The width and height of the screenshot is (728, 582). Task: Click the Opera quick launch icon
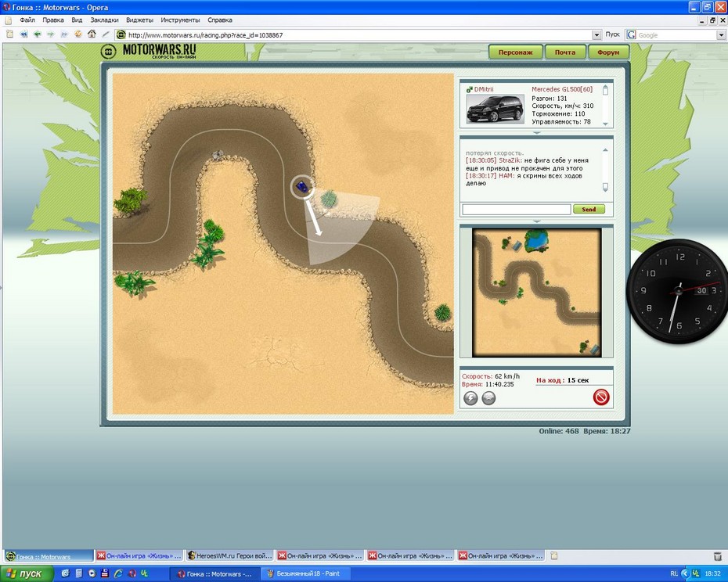[132, 573]
